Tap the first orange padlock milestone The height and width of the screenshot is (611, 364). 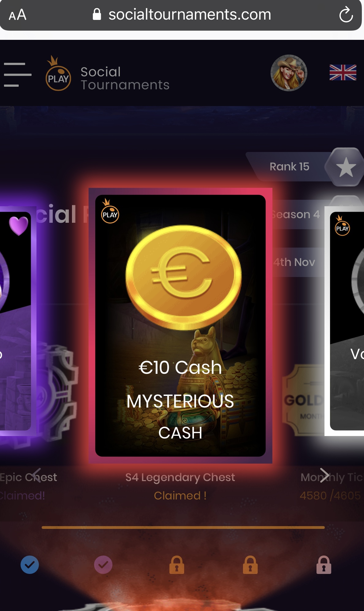[x=177, y=565]
